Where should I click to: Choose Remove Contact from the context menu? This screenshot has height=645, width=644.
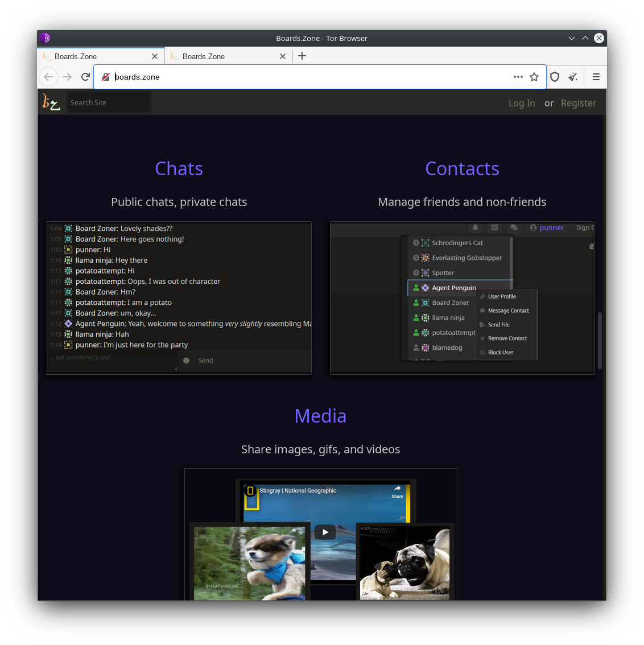click(x=507, y=338)
